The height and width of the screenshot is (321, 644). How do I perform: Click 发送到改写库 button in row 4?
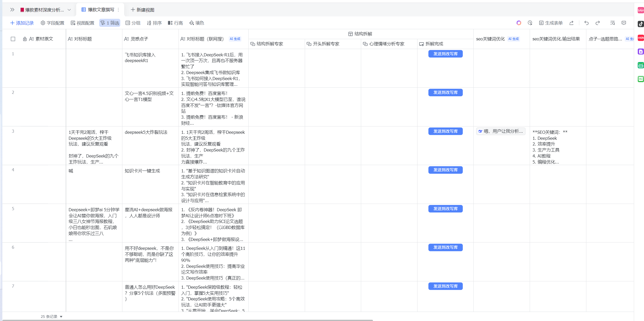(445, 170)
